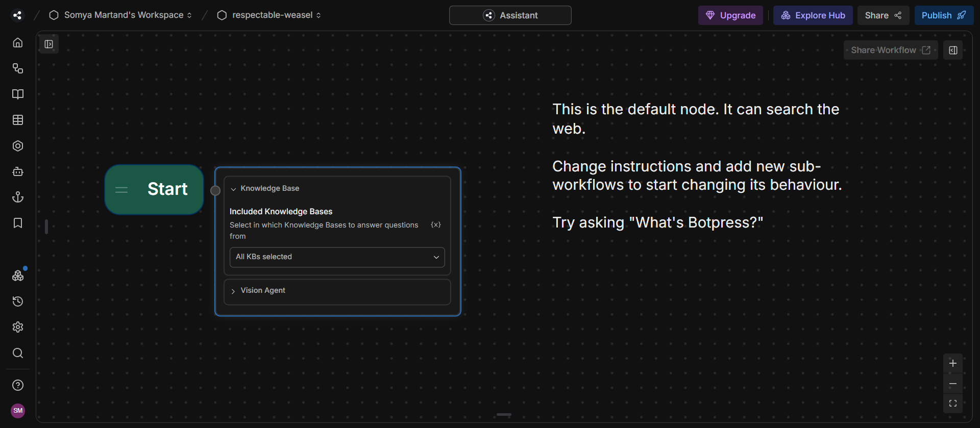Click the Upgrade button
This screenshot has width=980, height=428.
[x=730, y=15]
